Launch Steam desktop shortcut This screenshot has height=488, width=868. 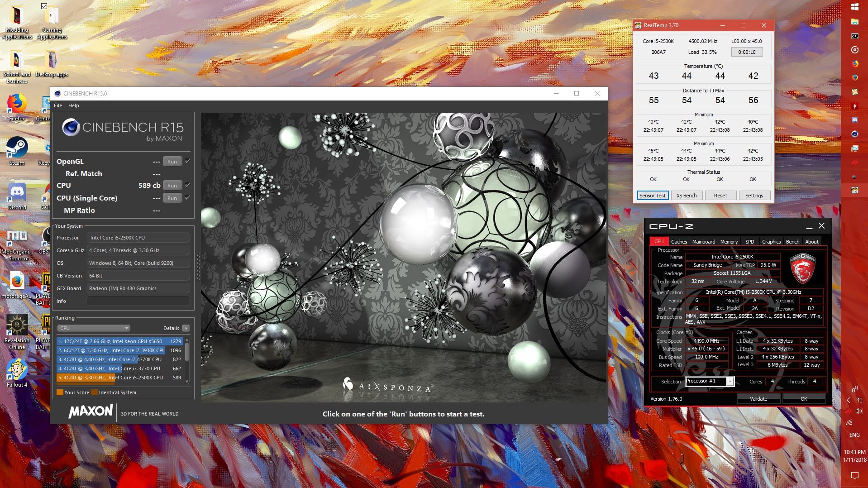pos(17,152)
